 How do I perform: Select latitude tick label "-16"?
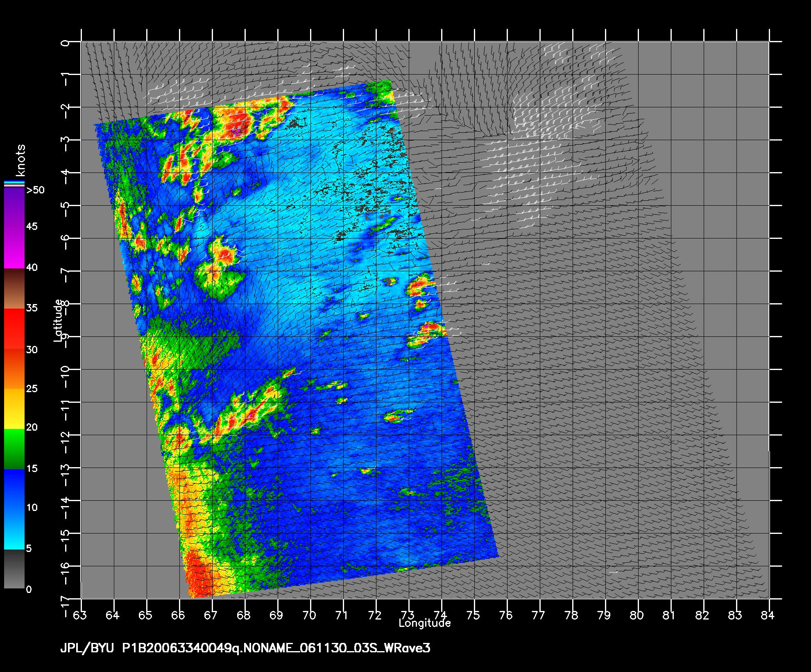[66, 573]
